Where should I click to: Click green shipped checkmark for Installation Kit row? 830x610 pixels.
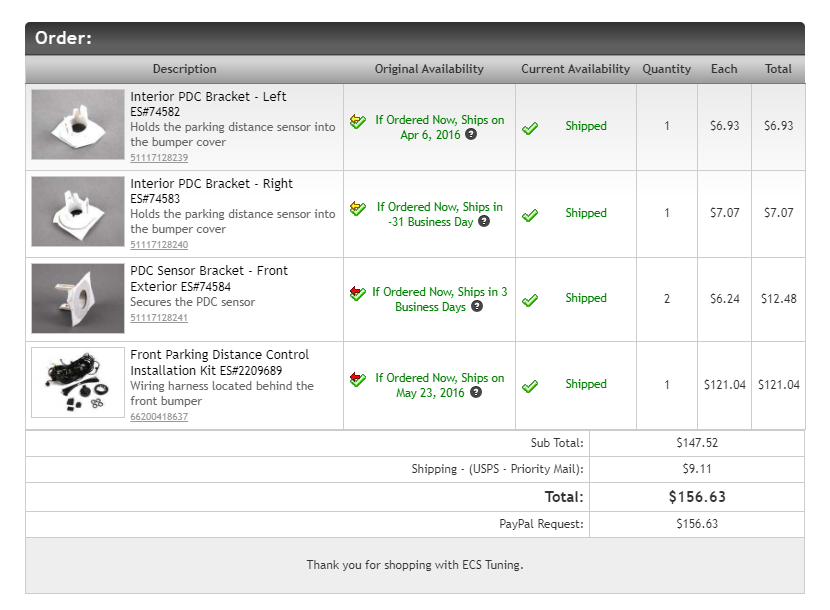pos(530,386)
